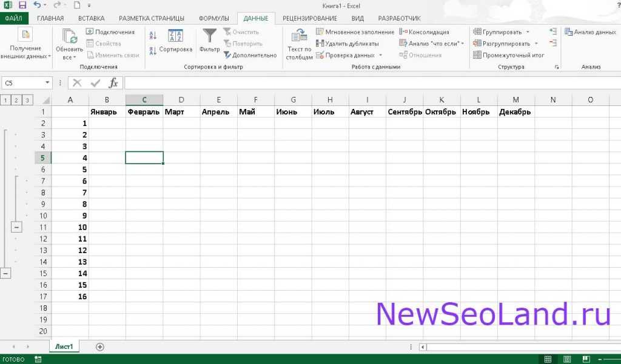Click the macro recording icon in status bar
Screen dimensions: 621x364
pyautogui.click(x=38, y=359)
